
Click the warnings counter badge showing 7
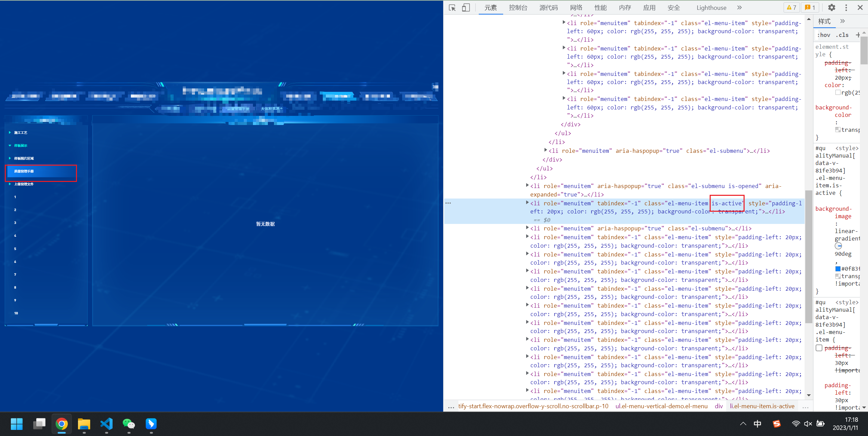(x=791, y=7)
